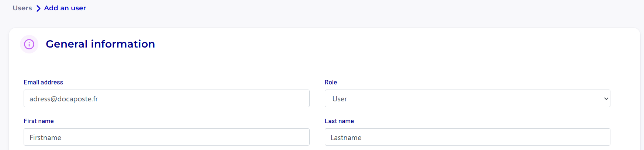Click the adress@docaposte.fr placeholder text
Screen dimensions: 644x150
64,99
